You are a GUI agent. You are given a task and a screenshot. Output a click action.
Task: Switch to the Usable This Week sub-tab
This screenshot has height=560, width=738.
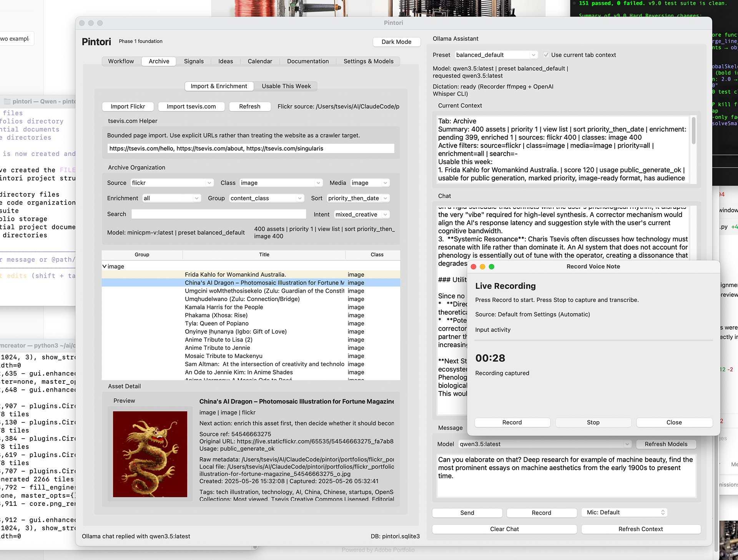286,86
